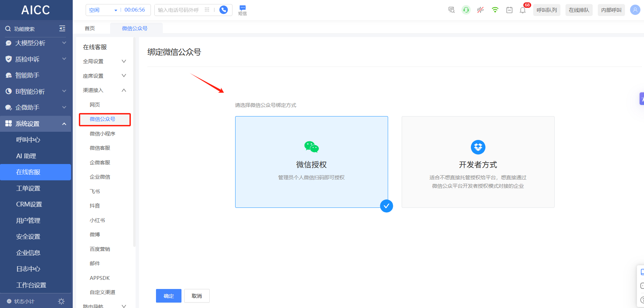Collapse the 渠道接入 section chevron
Image resolution: width=644 pixels, height=308 pixels.
124,90
